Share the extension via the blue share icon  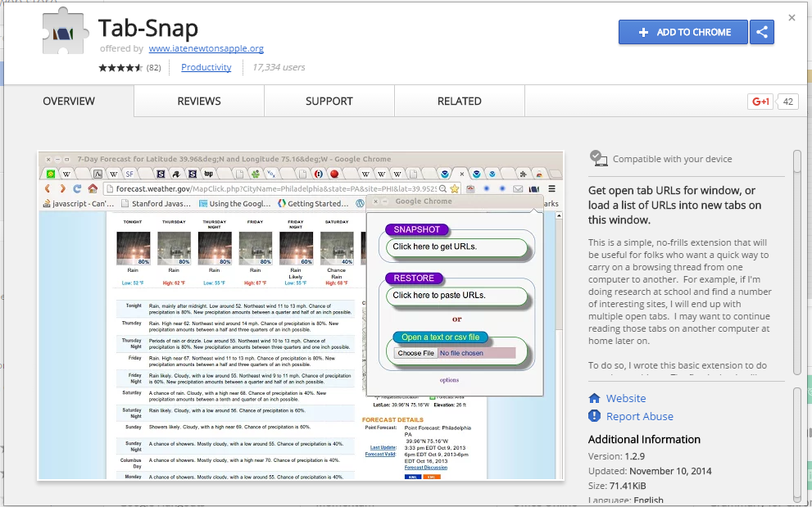[x=761, y=32]
